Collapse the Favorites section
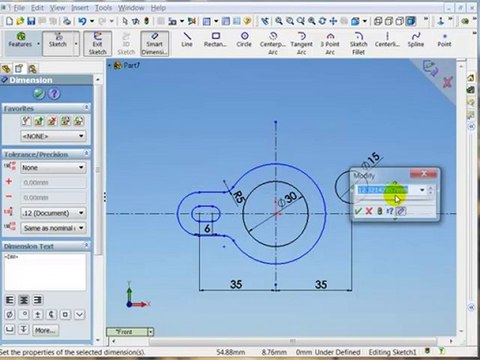The image size is (480, 360). point(87,108)
